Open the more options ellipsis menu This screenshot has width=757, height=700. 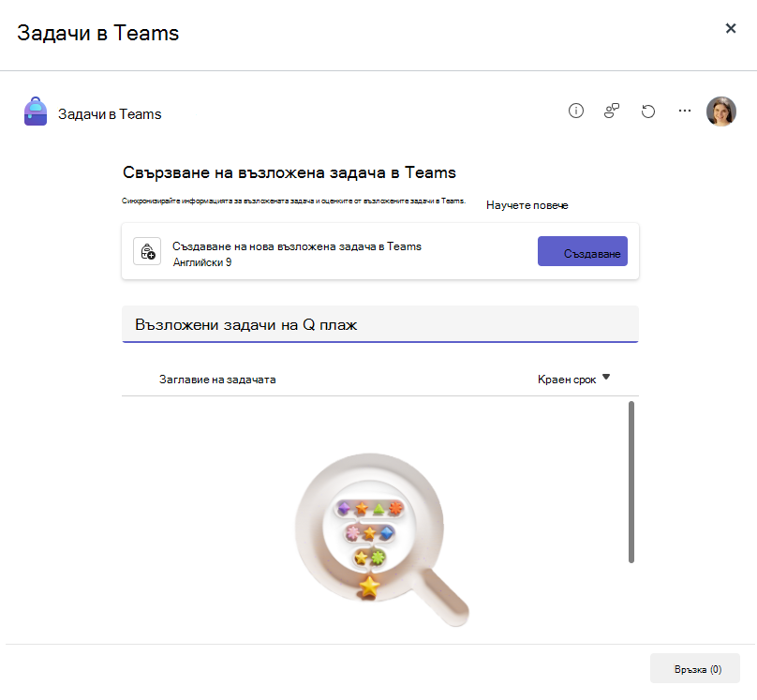click(x=684, y=111)
